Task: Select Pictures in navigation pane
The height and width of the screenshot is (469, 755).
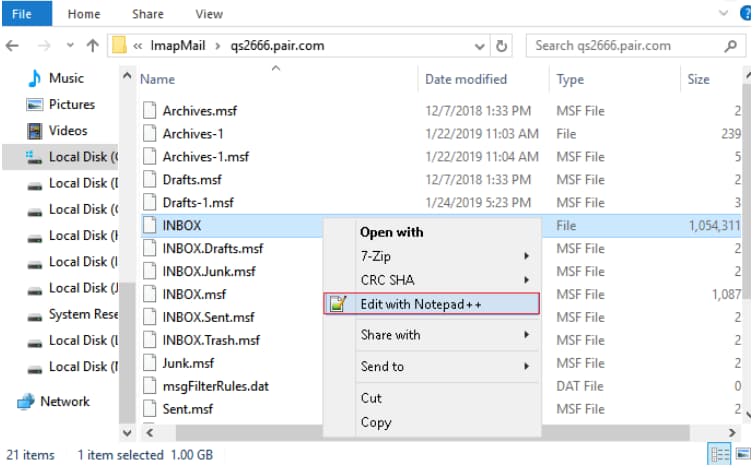Action: point(72,104)
